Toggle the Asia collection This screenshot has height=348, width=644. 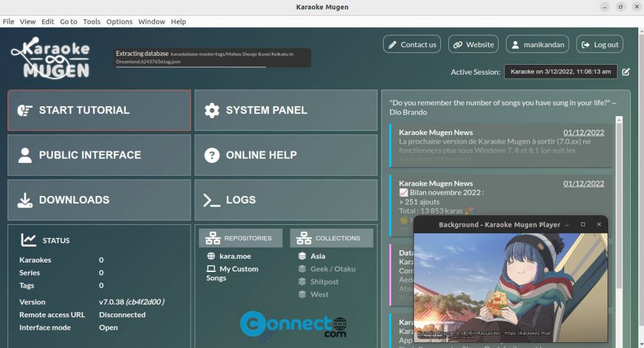[x=318, y=256]
